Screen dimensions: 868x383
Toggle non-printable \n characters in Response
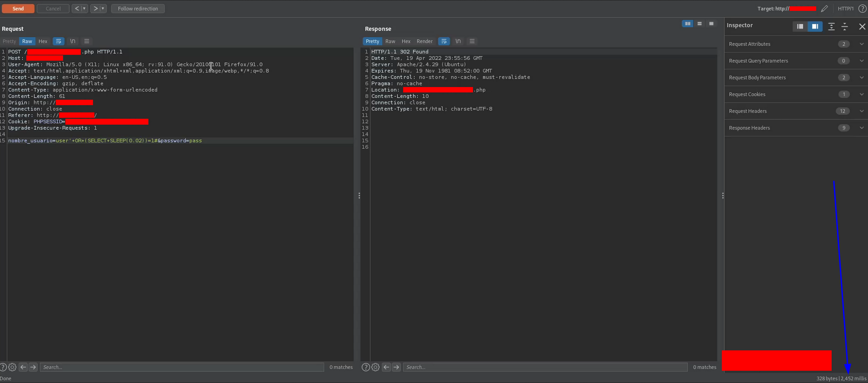[458, 41]
